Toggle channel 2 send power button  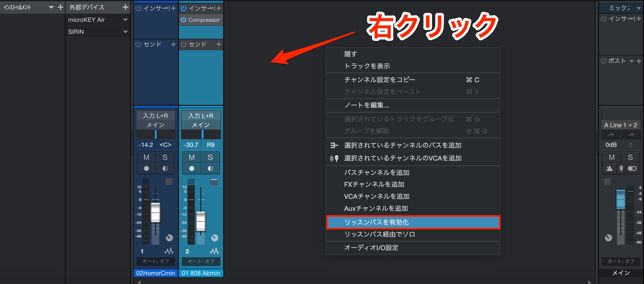184,44
